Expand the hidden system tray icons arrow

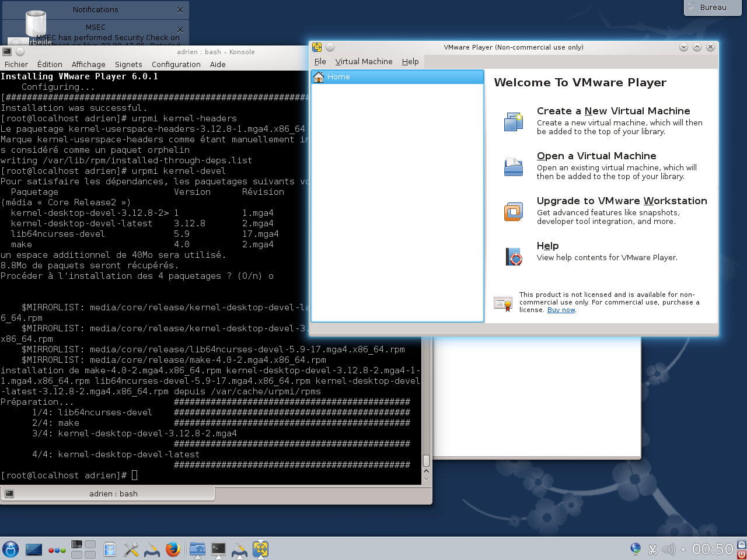(x=683, y=549)
